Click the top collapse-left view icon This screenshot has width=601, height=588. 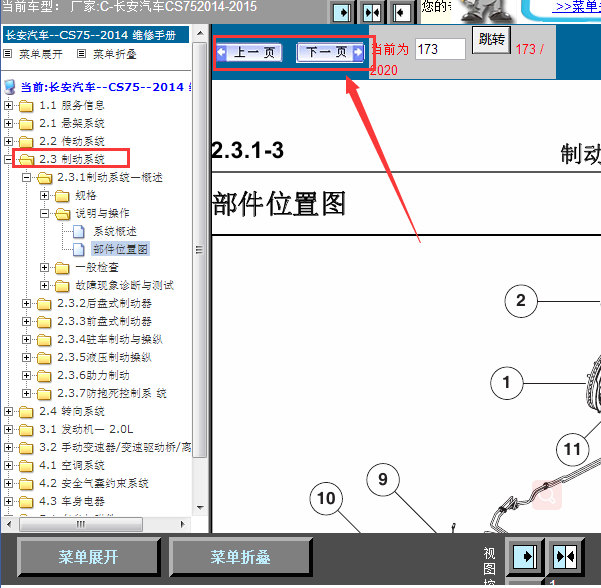pos(401,13)
